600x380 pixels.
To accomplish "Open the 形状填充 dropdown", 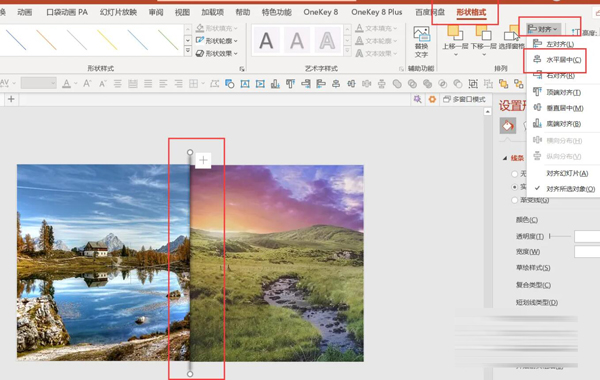I will (217, 28).
